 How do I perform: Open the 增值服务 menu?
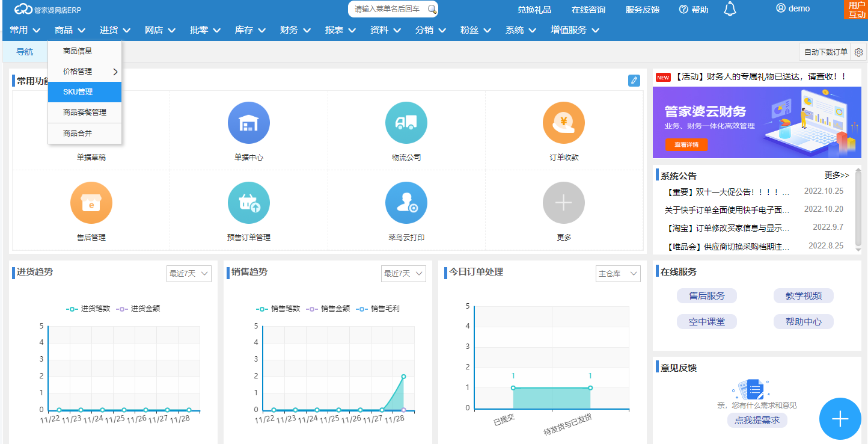click(x=575, y=30)
